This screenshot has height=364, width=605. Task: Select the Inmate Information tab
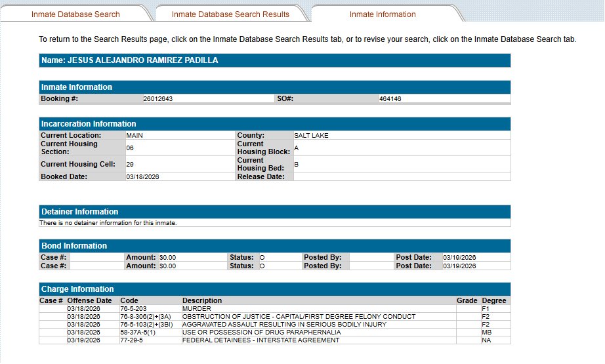[x=383, y=14]
